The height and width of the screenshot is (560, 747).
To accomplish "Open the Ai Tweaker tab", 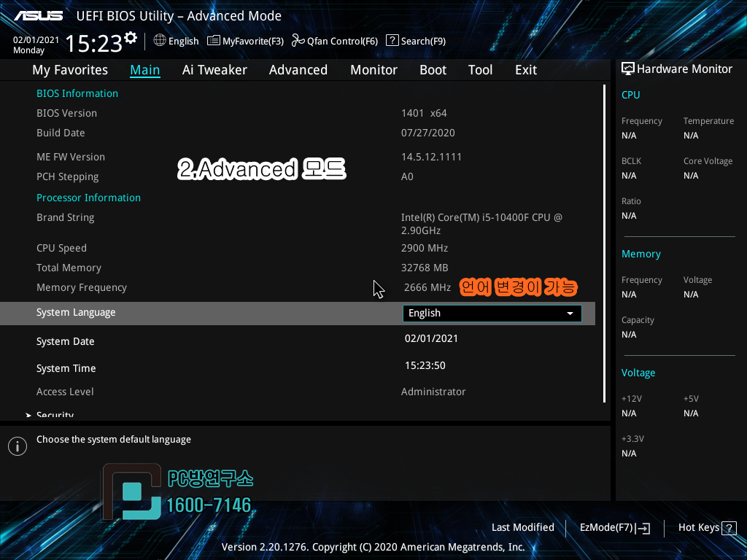I will click(x=214, y=70).
